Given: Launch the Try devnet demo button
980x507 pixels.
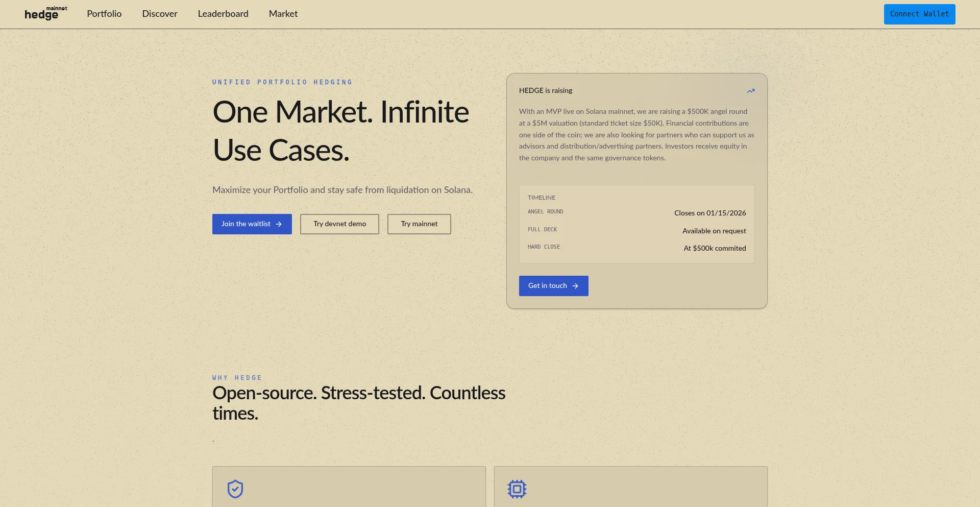Looking at the screenshot, I should click(339, 224).
